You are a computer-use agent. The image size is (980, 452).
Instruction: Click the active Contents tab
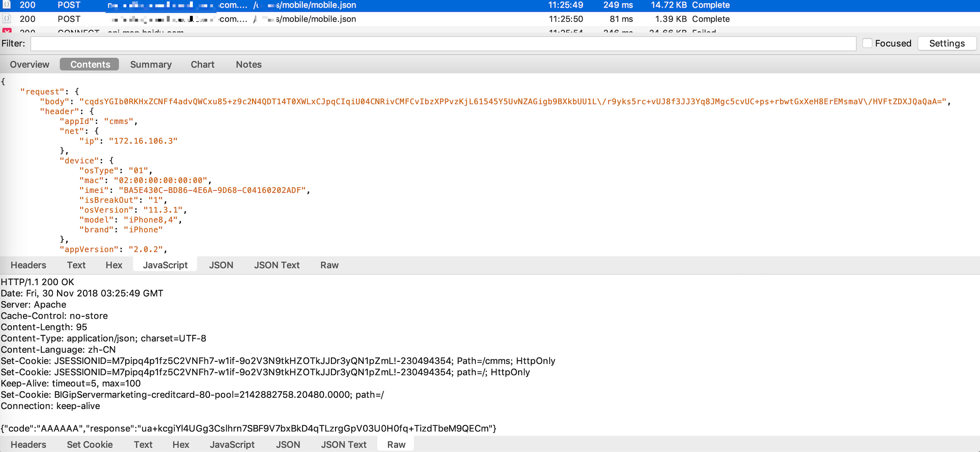[90, 64]
